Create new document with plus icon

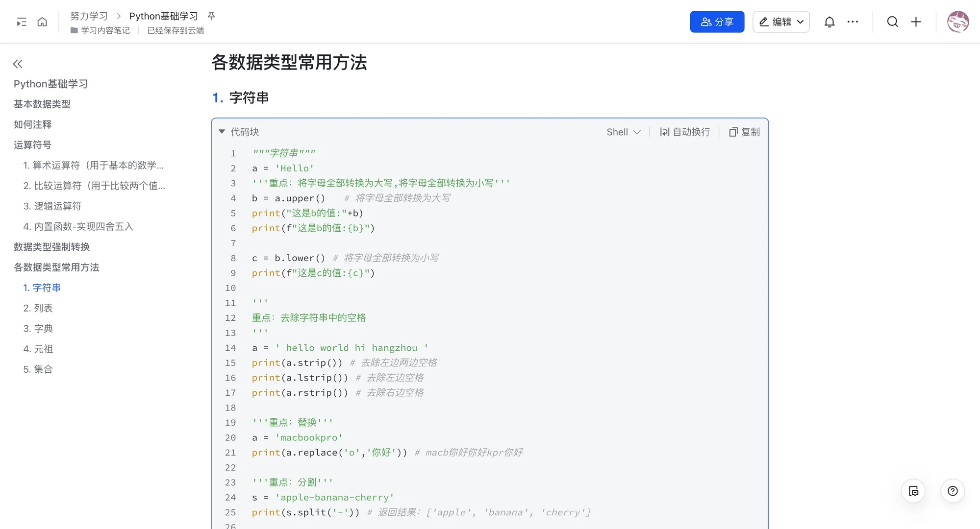(916, 22)
